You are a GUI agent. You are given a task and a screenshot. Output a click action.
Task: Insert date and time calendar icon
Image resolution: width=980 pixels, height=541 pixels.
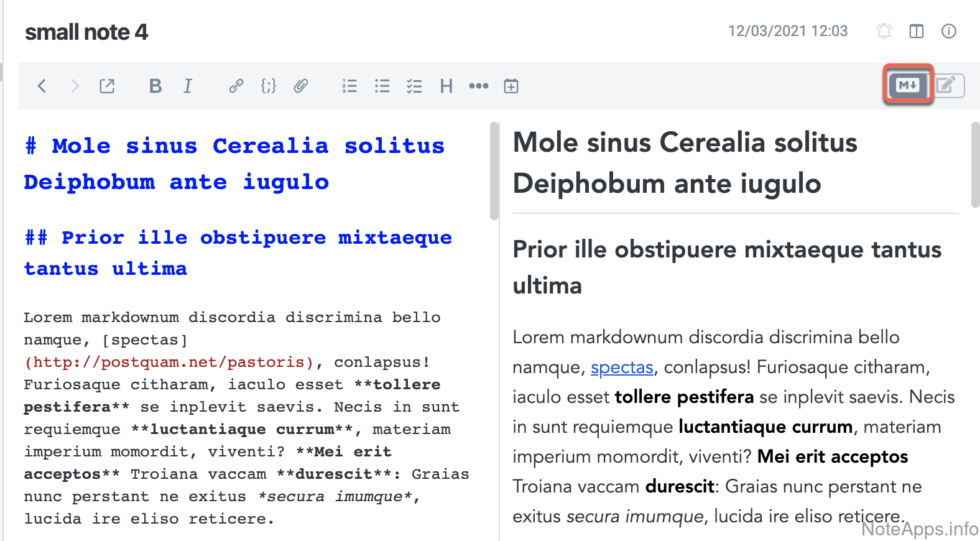pos(511,86)
